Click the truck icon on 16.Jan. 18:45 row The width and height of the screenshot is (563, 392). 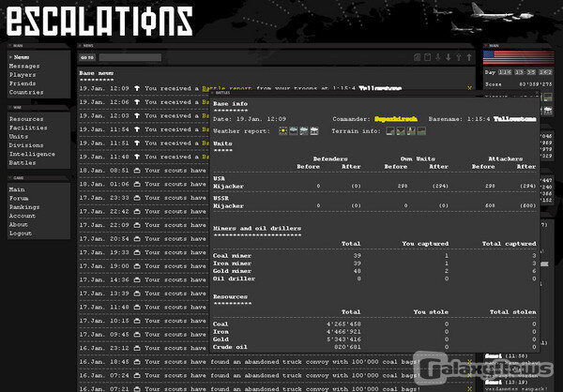pos(137,362)
